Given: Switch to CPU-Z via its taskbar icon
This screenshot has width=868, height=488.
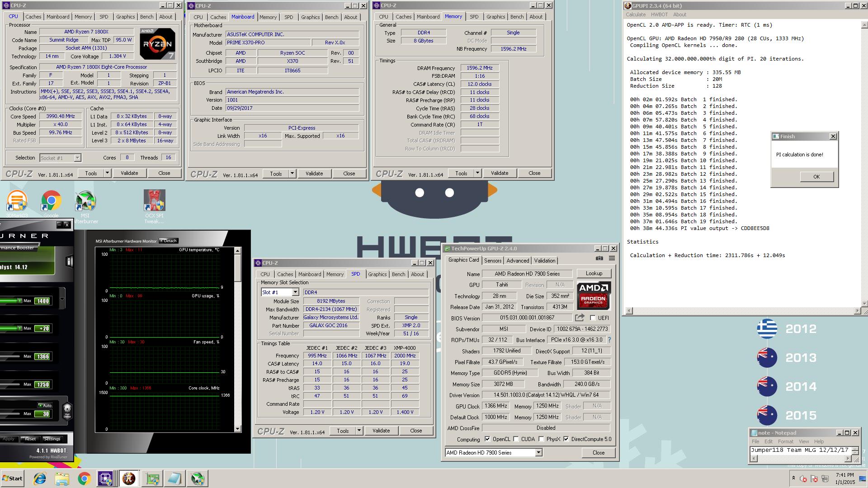Looking at the screenshot, I should click(x=106, y=479).
